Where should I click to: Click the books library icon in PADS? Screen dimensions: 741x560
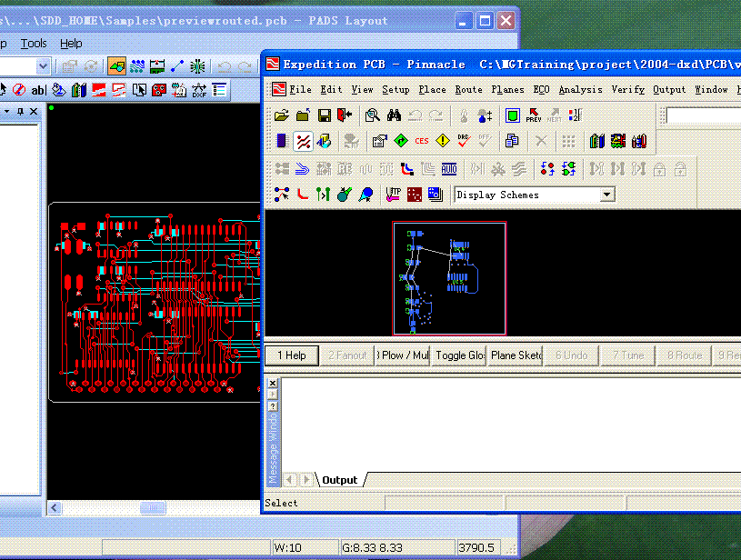pyautogui.click(x=79, y=90)
